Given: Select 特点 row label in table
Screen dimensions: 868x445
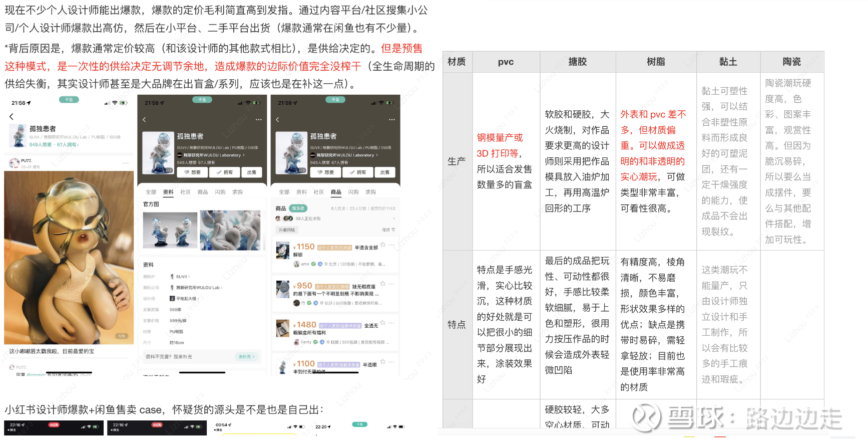Looking at the screenshot, I should 457,325.
